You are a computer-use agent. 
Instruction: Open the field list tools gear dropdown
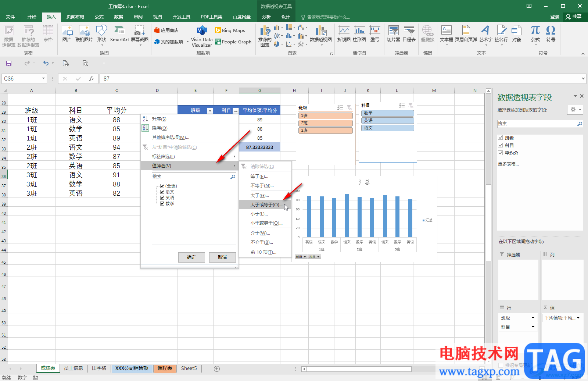click(575, 110)
